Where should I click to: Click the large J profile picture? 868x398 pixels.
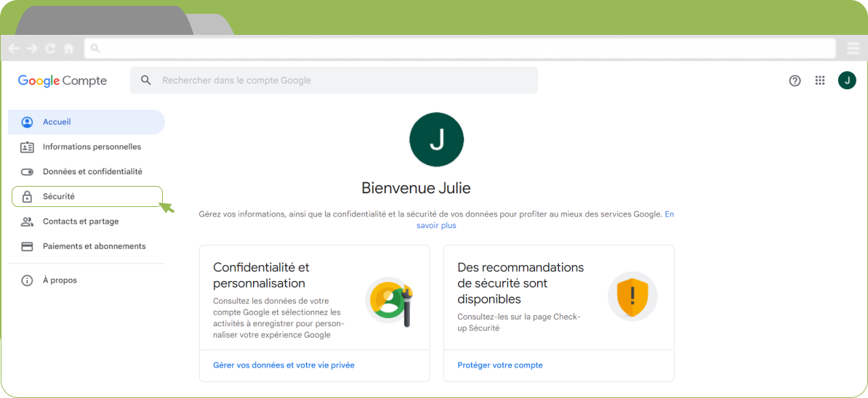point(437,139)
